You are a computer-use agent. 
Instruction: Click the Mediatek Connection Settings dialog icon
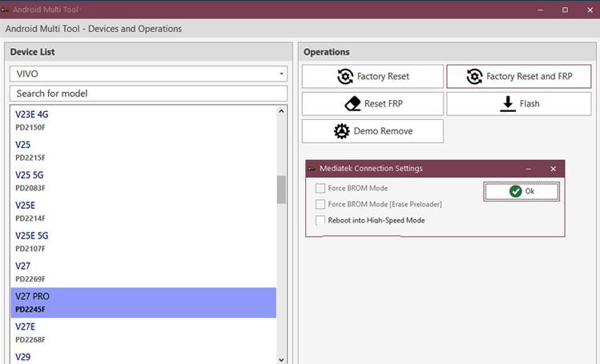312,169
